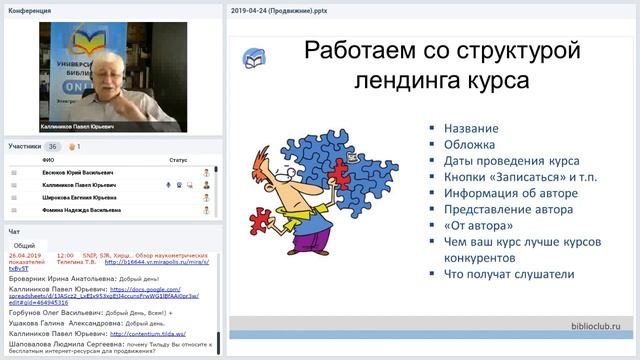Click the presenter avatar icon for Каллиников Павел Юрьевич

click(x=207, y=185)
